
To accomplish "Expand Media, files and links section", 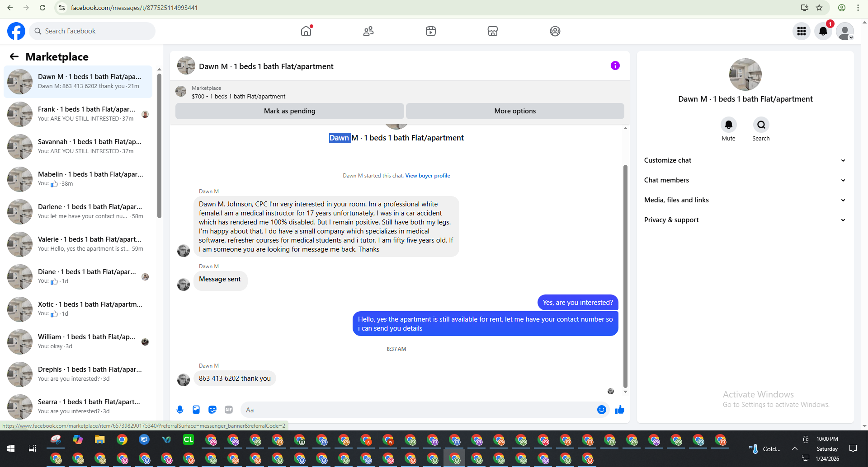I will [745, 200].
